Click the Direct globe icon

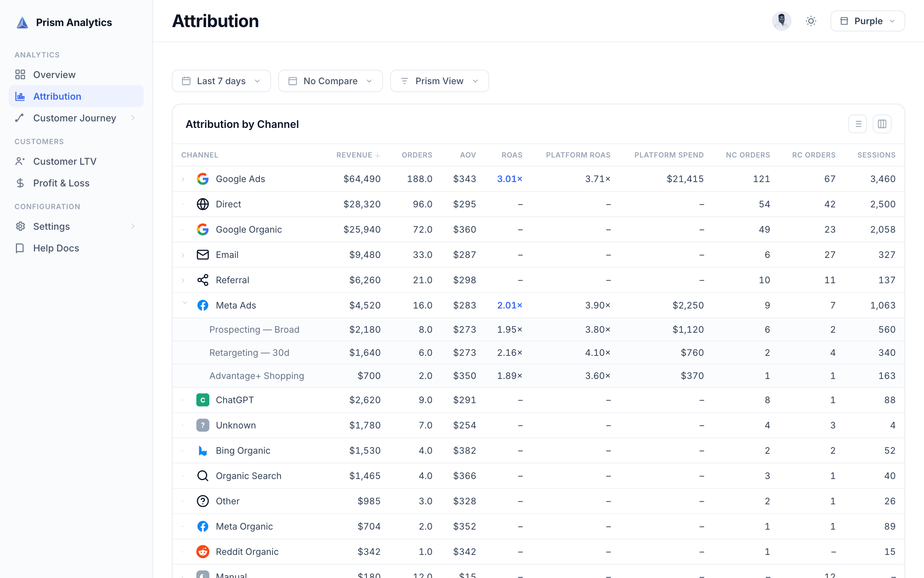[x=203, y=204]
